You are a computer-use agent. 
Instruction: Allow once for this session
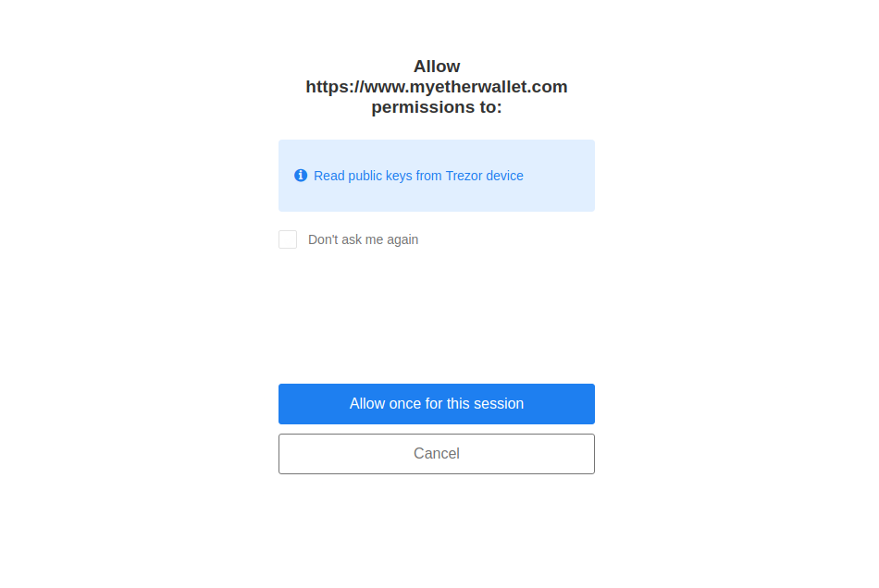[x=437, y=404]
